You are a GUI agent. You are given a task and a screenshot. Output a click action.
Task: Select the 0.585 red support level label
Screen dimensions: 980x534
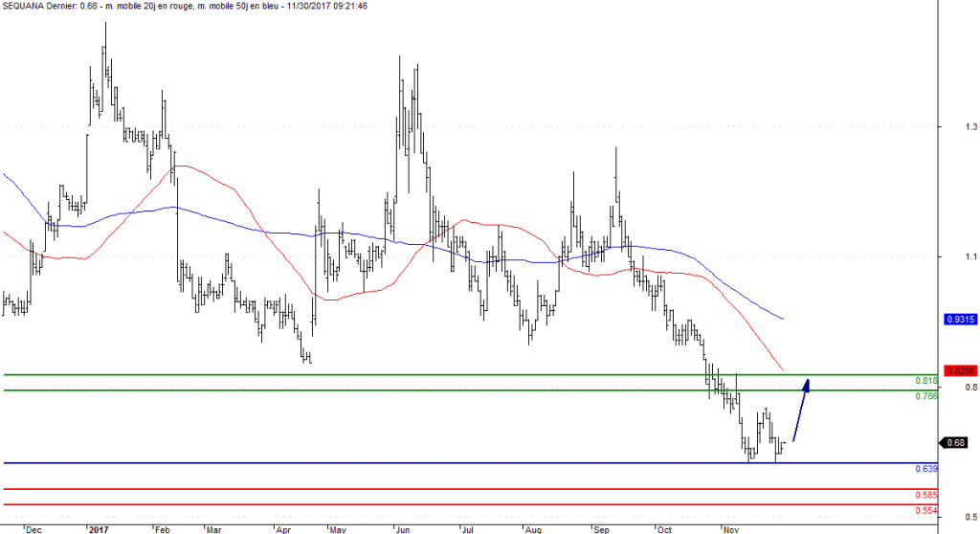click(x=925, y=495)
